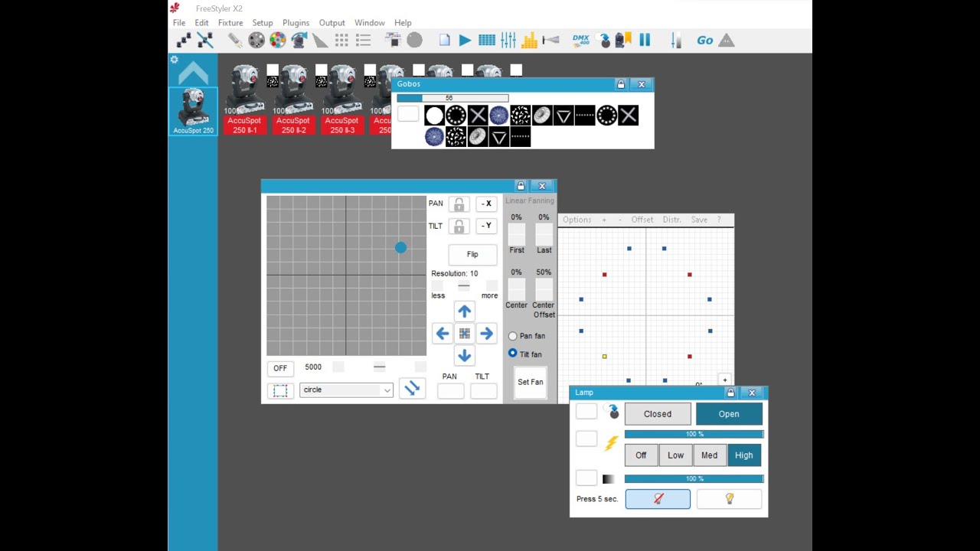This screenshot has width=980, height=551.
Task: Click the grey round circle toolbar icon
Action: tap(414, 41)
